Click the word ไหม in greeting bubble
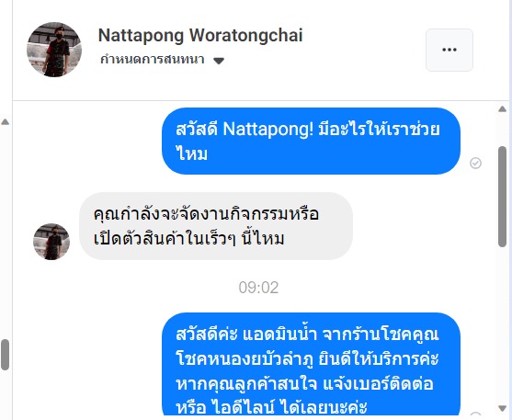512x420 pixels. [x=192, y=153]
